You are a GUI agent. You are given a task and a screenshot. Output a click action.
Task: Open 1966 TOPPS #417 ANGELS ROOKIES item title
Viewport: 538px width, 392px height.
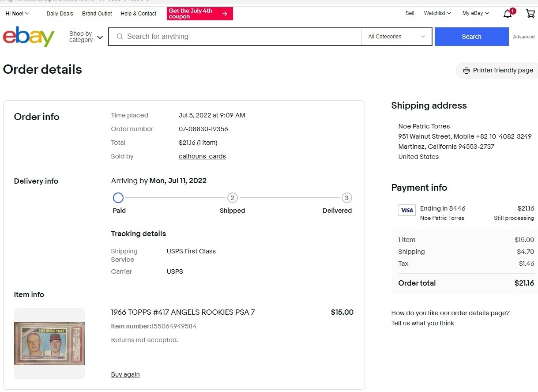[183, 312]
